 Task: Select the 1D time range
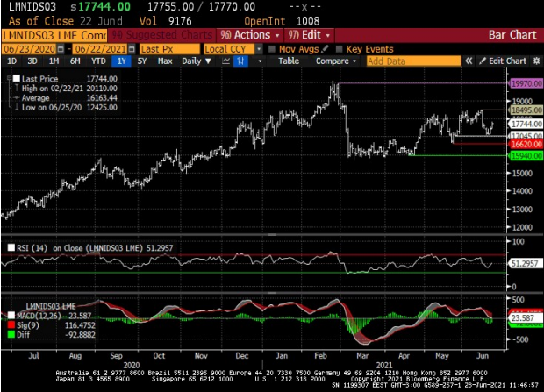pos(11,61)
